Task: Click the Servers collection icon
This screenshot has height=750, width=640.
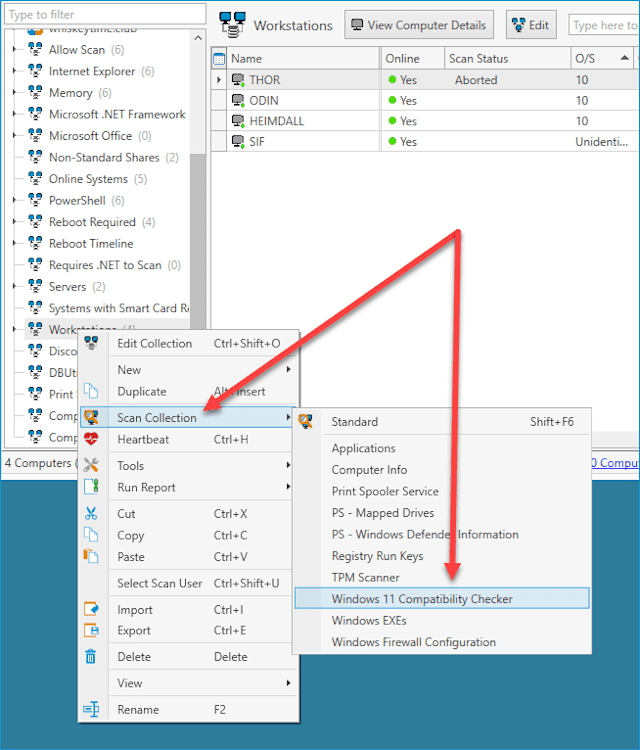Action: (35, 286)
